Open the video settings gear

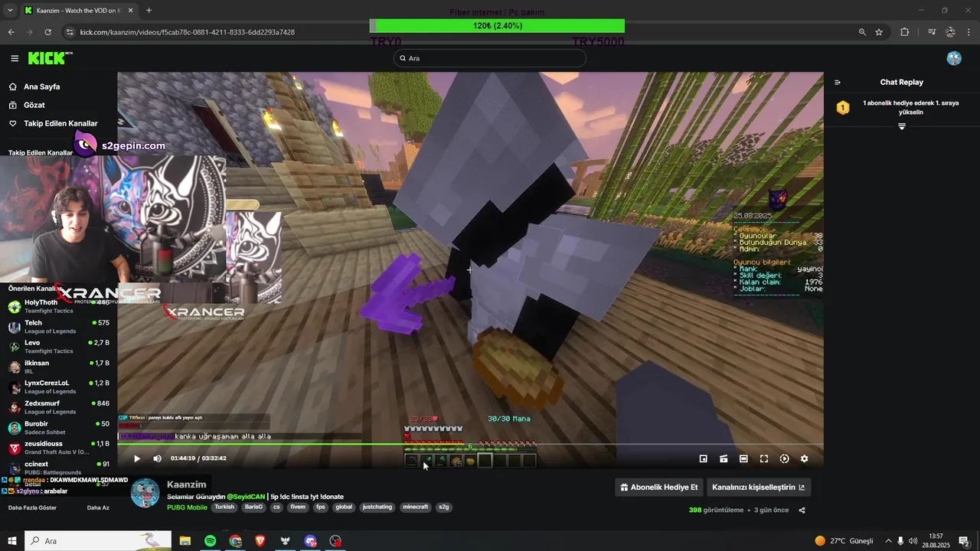coord(804,458)
